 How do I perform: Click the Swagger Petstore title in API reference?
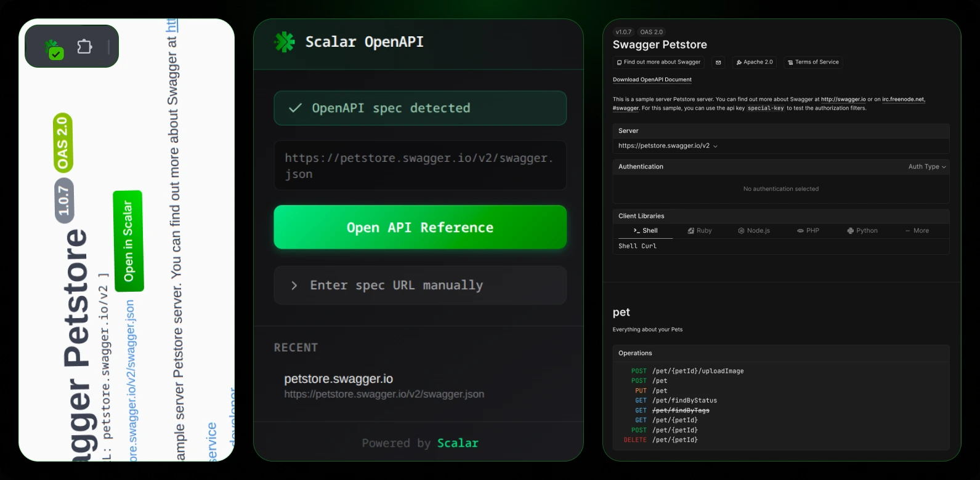tap(660, 45)
